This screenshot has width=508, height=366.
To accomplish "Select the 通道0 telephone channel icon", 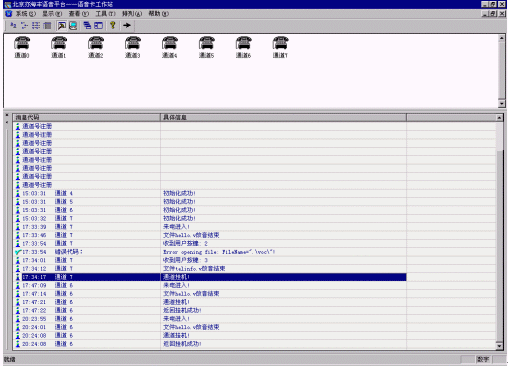I will [22, 47].
